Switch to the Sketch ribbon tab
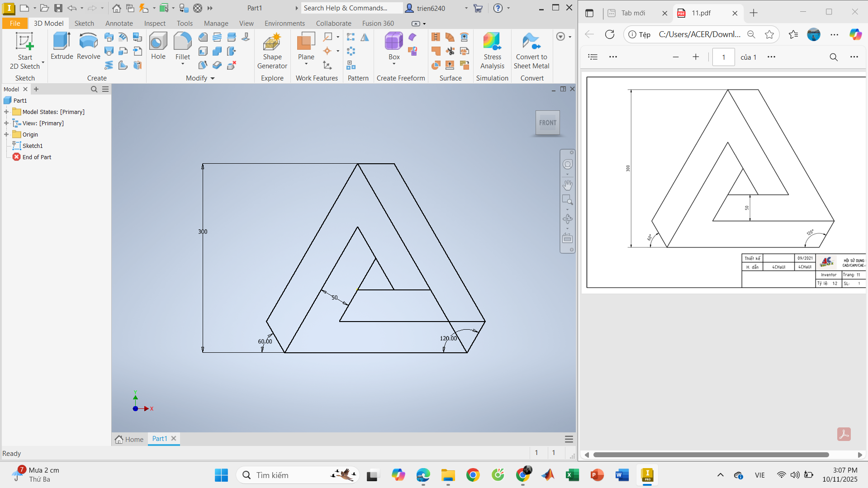868x488 pixels. (84, 23)
